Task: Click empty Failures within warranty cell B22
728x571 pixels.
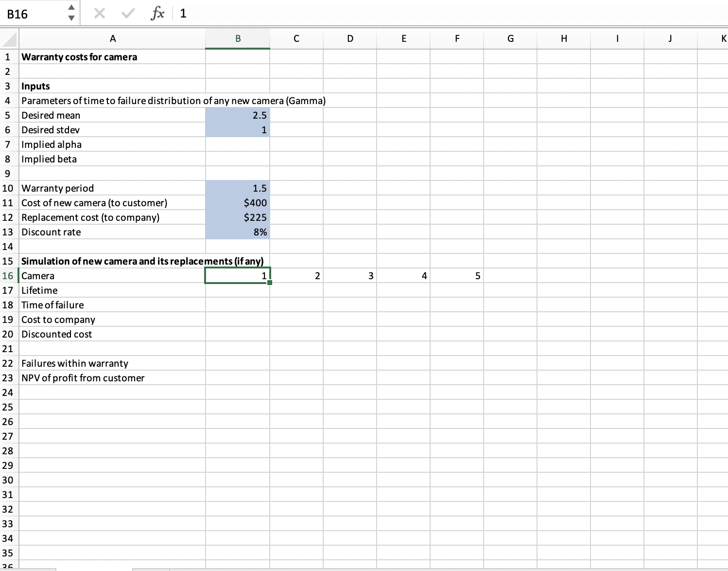Action: [238, 363]
